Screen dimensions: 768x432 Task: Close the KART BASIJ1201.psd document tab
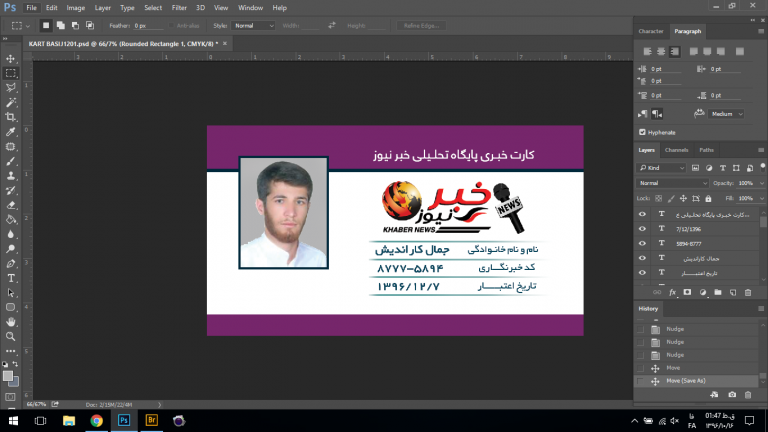pyautogui.click(x=225, y=44)
